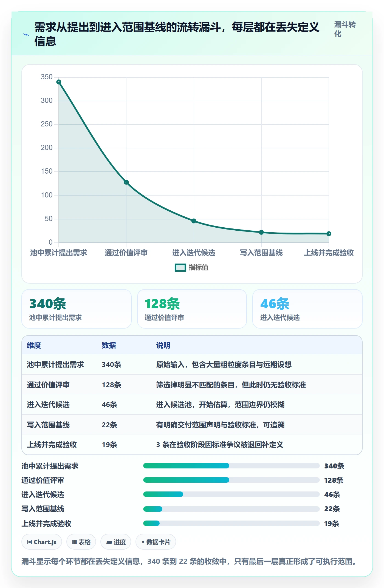Click text 进入候选池，开始估算，范围边界仍模糊
Viewport: 384px width, 588px height.
220,405
